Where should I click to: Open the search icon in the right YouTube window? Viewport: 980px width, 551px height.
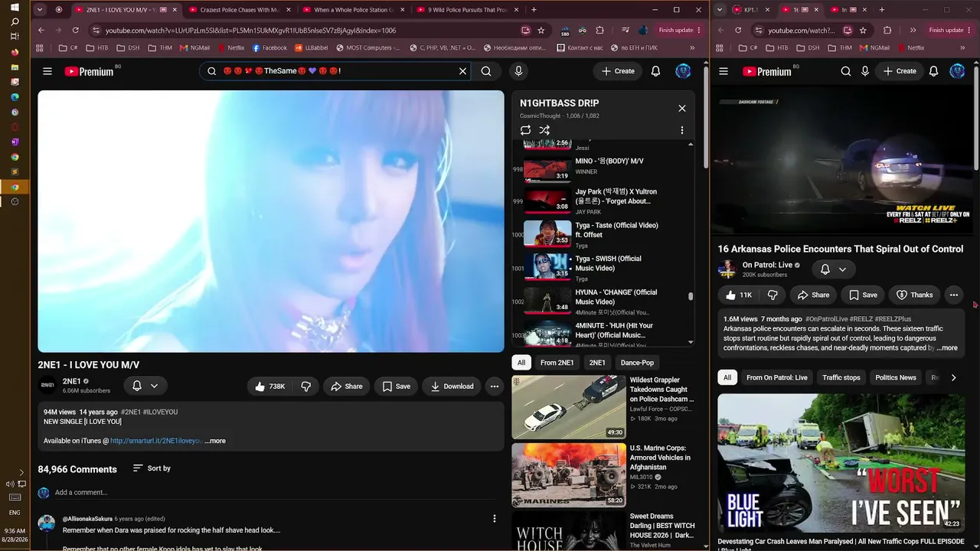846,71
